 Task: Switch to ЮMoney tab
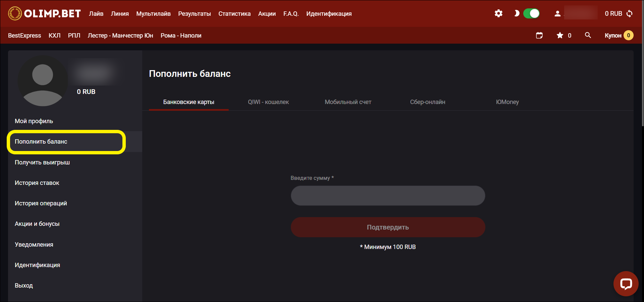pyautogui.click(x=507, y=102)
